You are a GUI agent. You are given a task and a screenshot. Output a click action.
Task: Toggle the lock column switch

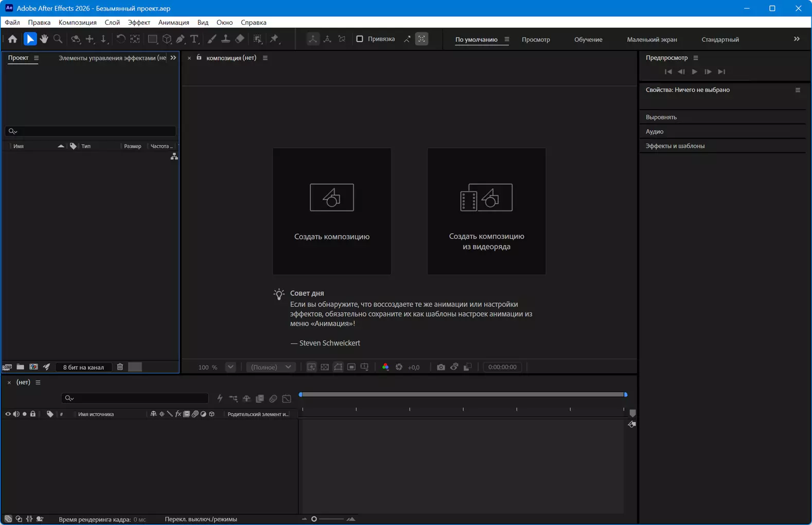point(33,414)
